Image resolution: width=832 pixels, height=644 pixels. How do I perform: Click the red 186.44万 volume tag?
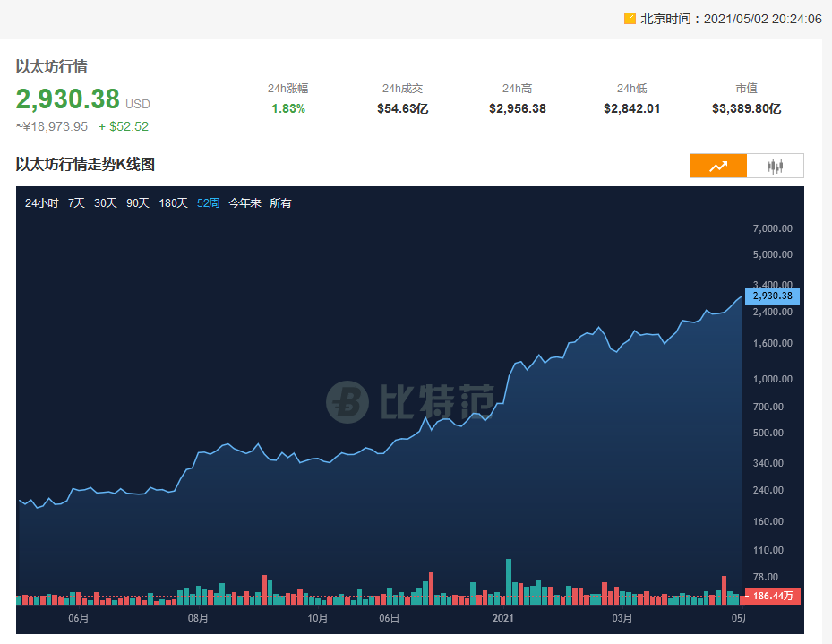point(772,595)
